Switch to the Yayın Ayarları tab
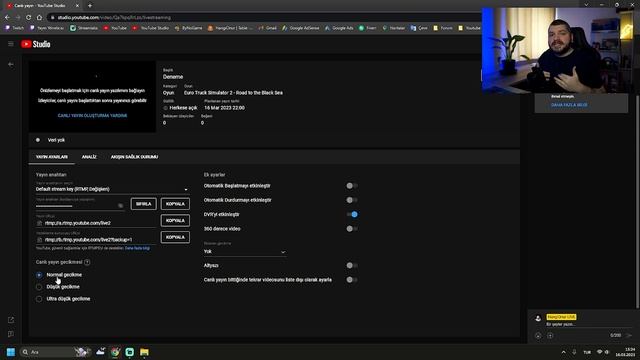The width and height of the screenshot is (640, 360). [x=52, y=157]
